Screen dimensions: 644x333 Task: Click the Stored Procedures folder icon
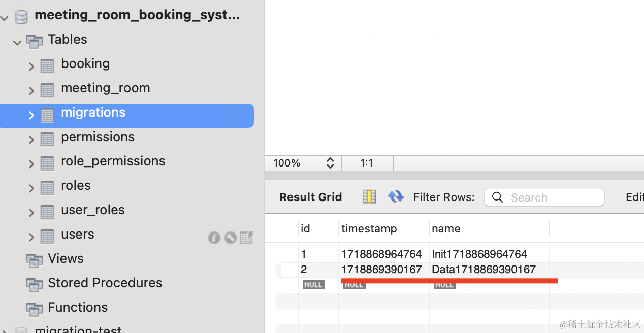click(x=35, y=284)
